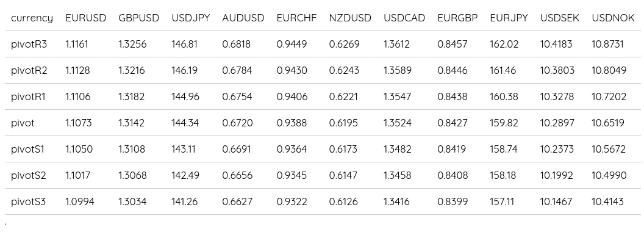The height and width of the screenshot is (232, 644).
Task: Select the pivot row label
Action: coord(23,123)
